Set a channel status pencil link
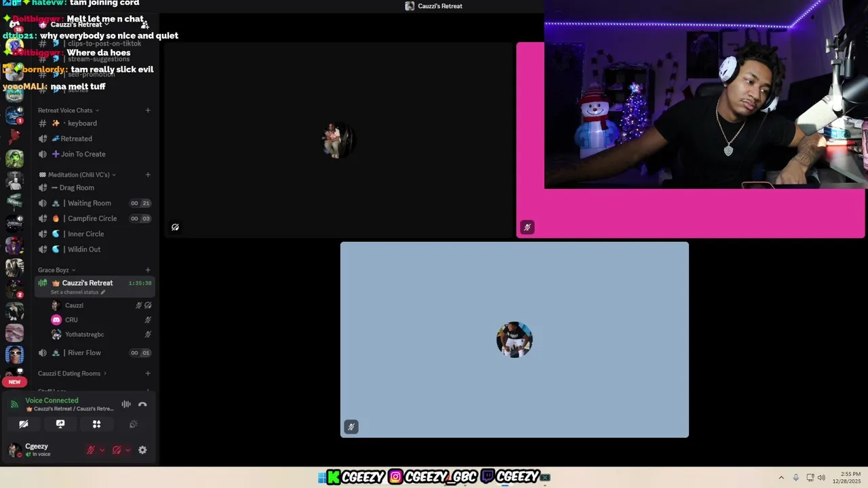868x488 pixels. click(x=78, y=292)
